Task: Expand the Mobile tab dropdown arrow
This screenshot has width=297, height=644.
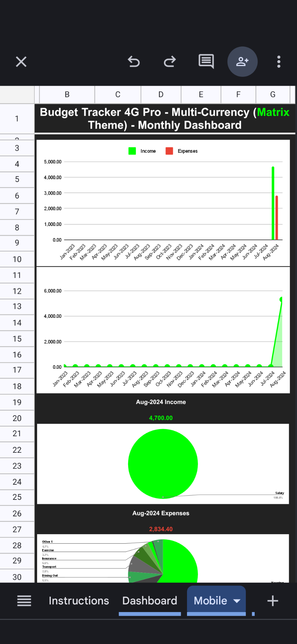Action: (x=237, y=601)
